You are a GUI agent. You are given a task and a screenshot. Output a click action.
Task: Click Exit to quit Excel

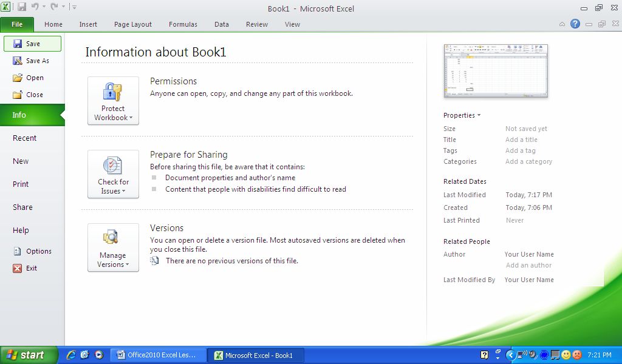(25, 268)
